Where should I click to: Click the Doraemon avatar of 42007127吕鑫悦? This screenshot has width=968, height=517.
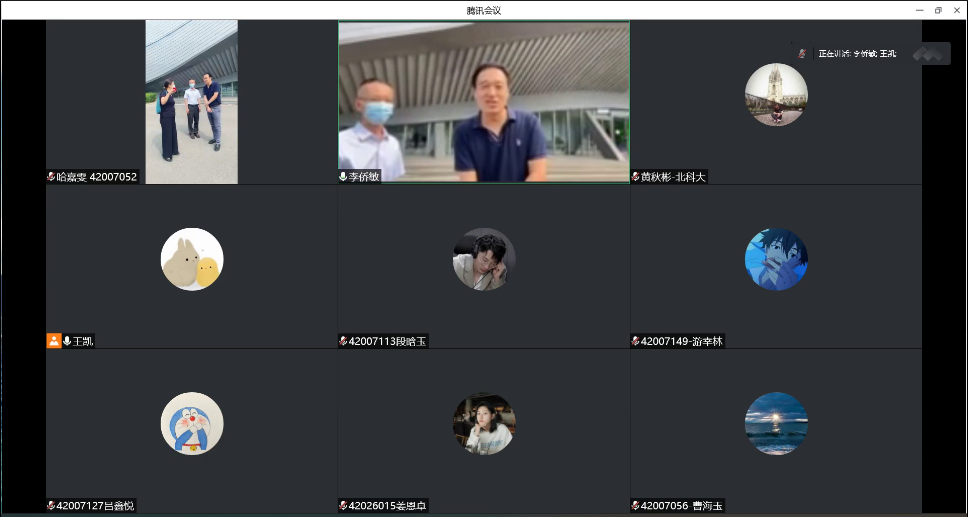[x=192, y=423]
